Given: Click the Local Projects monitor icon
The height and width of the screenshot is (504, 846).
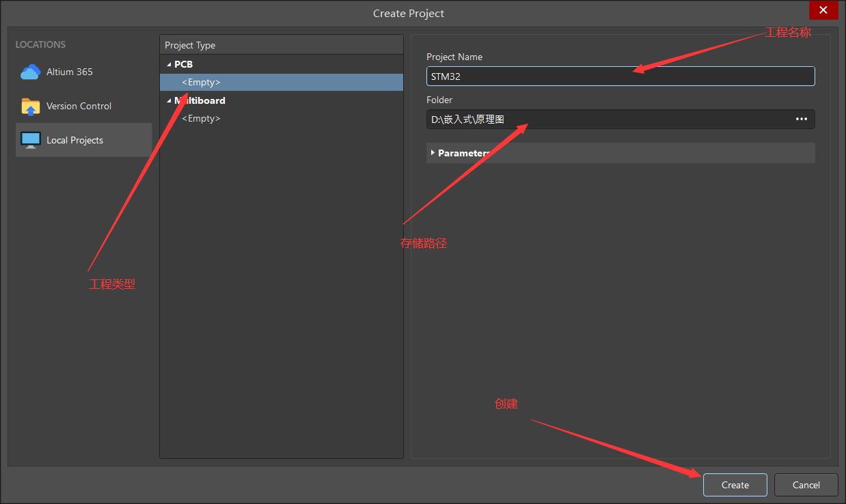Looking at the screenshot, I should coord(31,140).
